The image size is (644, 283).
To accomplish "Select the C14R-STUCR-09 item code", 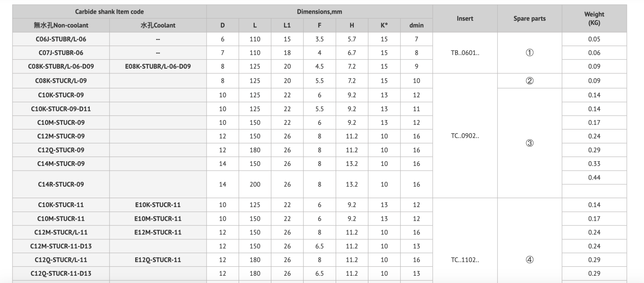I will 61,184.
